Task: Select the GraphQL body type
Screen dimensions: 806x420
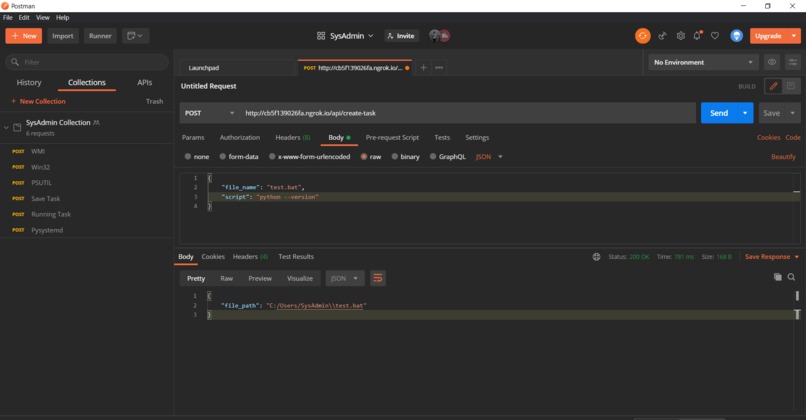Action: click(433, 156)
